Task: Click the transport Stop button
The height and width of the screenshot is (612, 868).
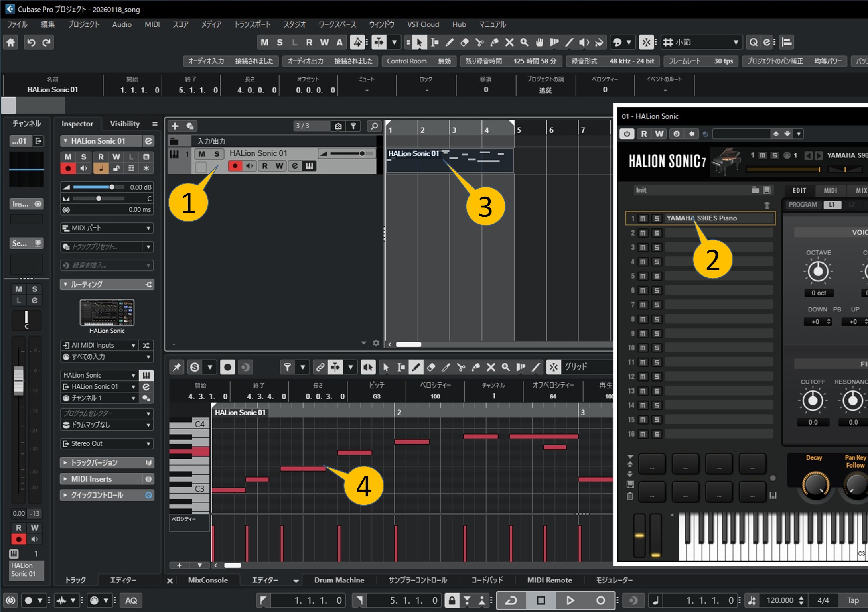Action: pos(541,600)
